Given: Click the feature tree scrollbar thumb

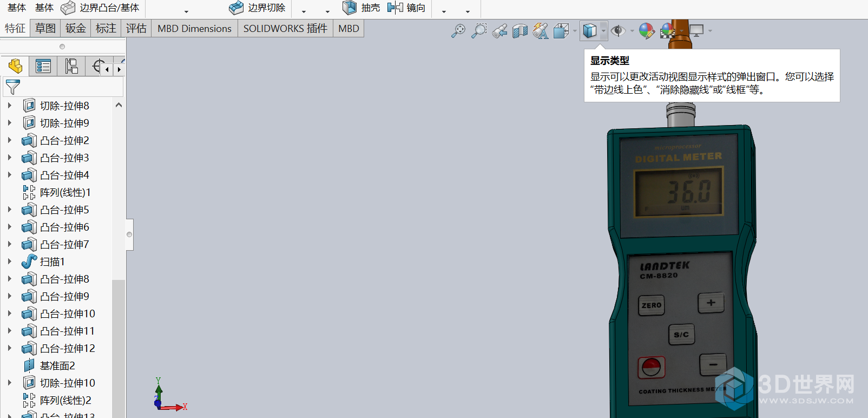Looking at the screenshot, I should (x=119, y=349).
